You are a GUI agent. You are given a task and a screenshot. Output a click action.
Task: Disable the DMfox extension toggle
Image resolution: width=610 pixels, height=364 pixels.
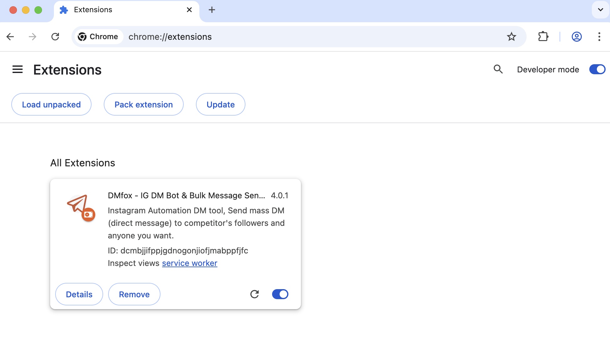(x=280, y=294)
